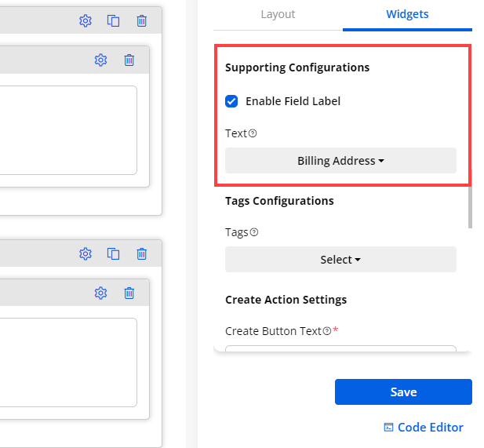The width and height of the screenshot is (484, 448).
Task: Open gear settings of the top inner widget
Action: (100, 60)
